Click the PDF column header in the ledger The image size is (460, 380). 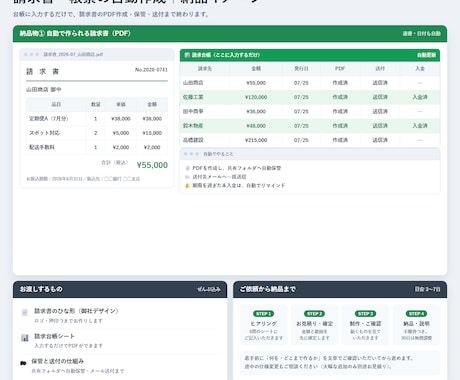tap(340, 68)
